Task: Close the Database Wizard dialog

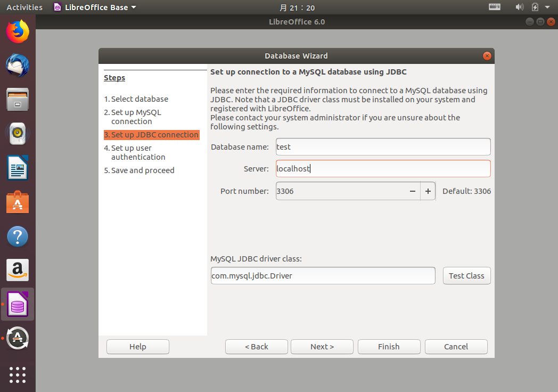Action: 487,56
